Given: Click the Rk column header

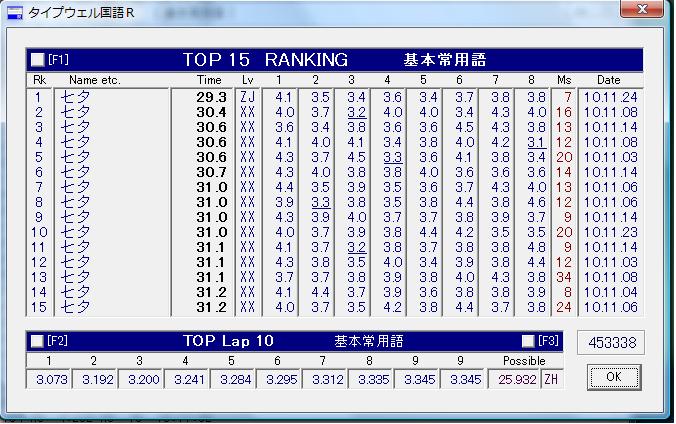Looking at the screenshot, I should click(39, 80).
